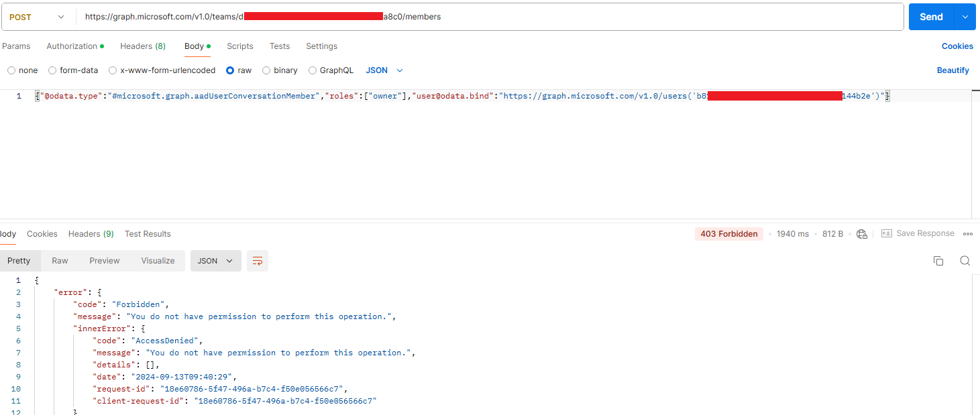The width and height of the screenshot is (980, 415).
Task: Click the "AccessDenied" value in response
Action: tap(166, 341)
